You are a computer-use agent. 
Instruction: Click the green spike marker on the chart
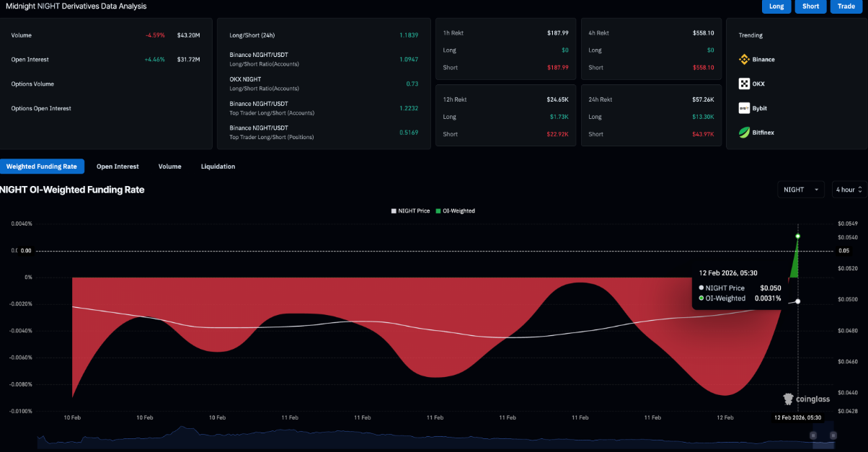[798, 236]
